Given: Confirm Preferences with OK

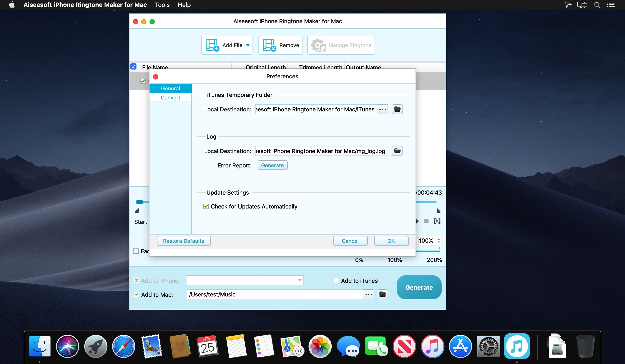Looking at the screenshot, I should click(391, 241).
